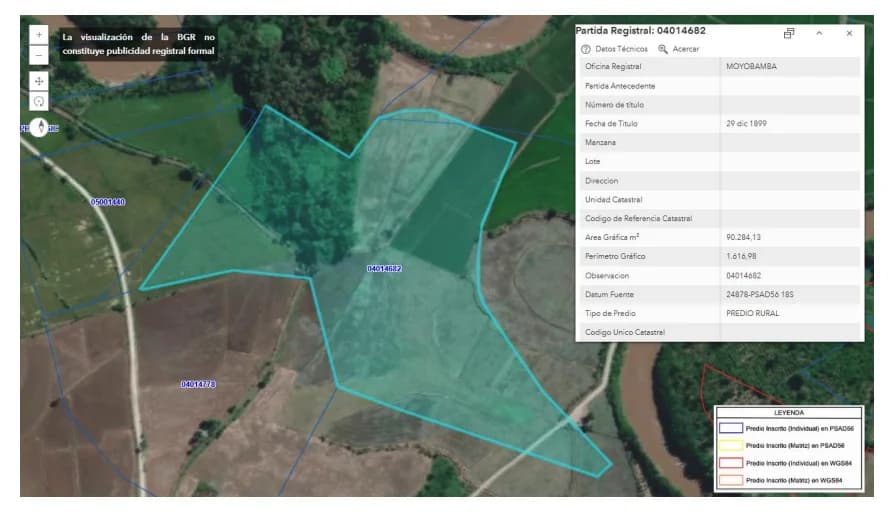
Task: Click the Codigo de Referencia Catastral label
Action: click(638, 219)
